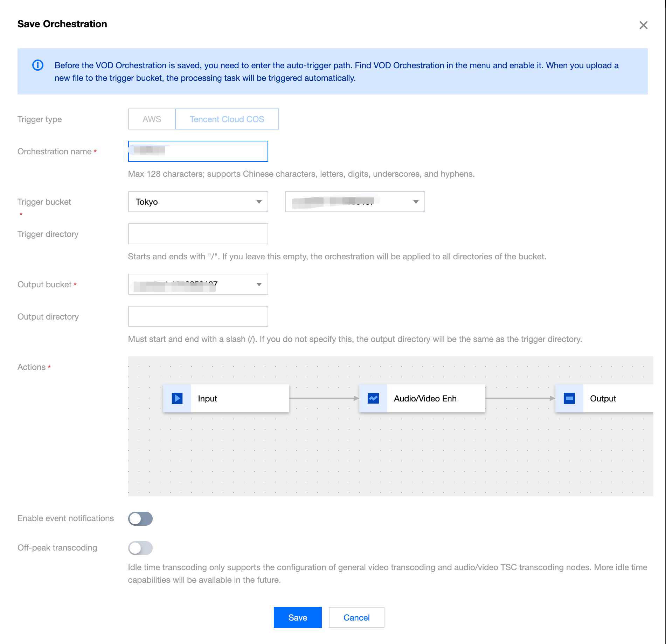Click the Input node play icon
This screenshot has height=644, width=666.
pos(177,398)
